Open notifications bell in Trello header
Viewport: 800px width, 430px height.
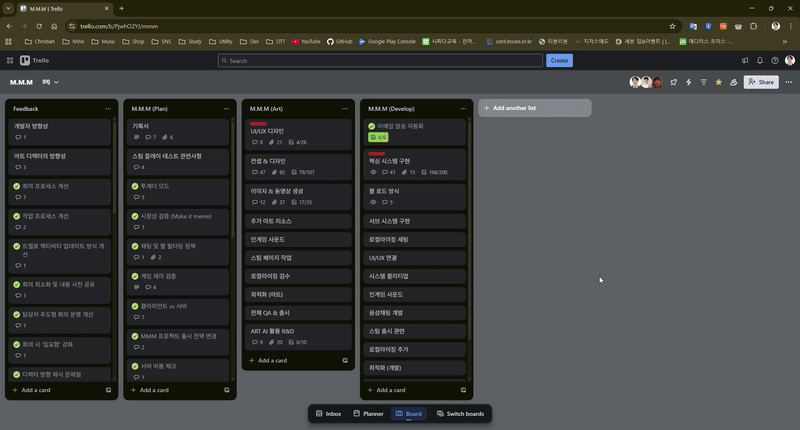(x=760, y=60)
